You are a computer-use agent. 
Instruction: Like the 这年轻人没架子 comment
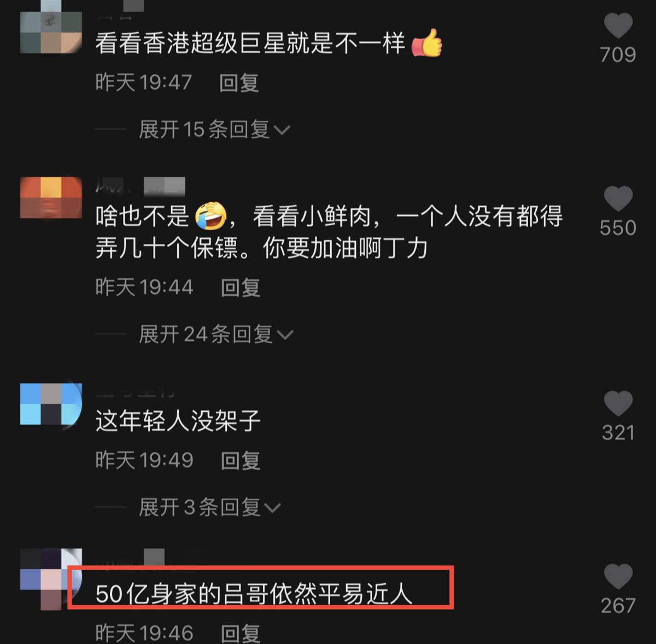618,403
